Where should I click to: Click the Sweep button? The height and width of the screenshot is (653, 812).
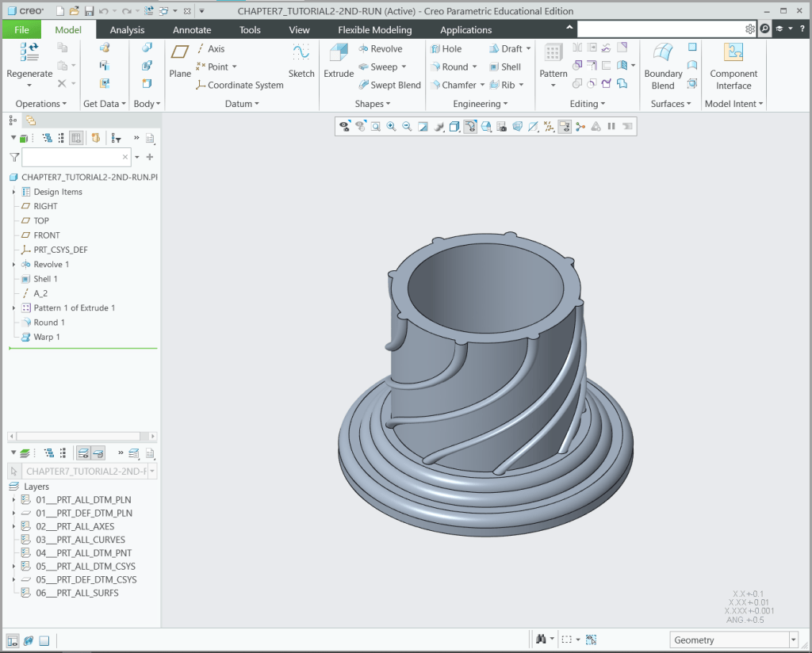tap(378, 67)
